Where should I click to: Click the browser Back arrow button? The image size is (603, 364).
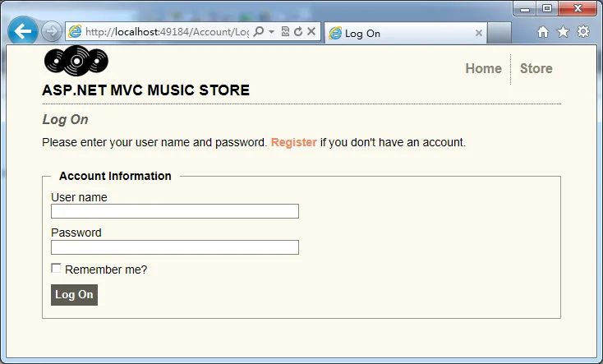23,32
